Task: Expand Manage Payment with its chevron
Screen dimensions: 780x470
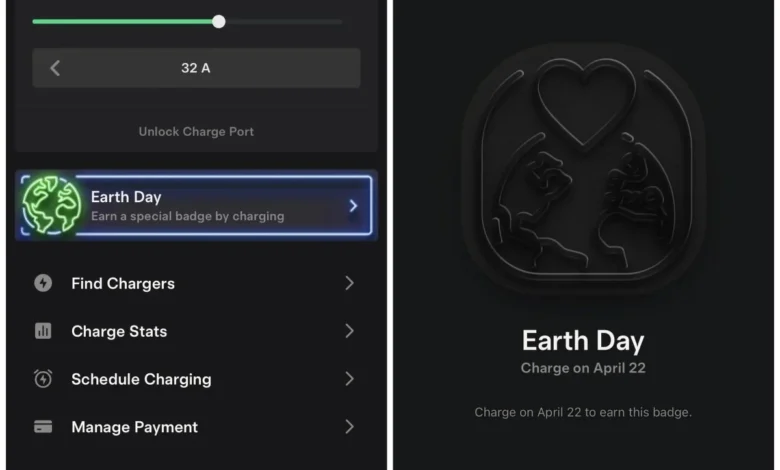Action: [x=350, y=426]
